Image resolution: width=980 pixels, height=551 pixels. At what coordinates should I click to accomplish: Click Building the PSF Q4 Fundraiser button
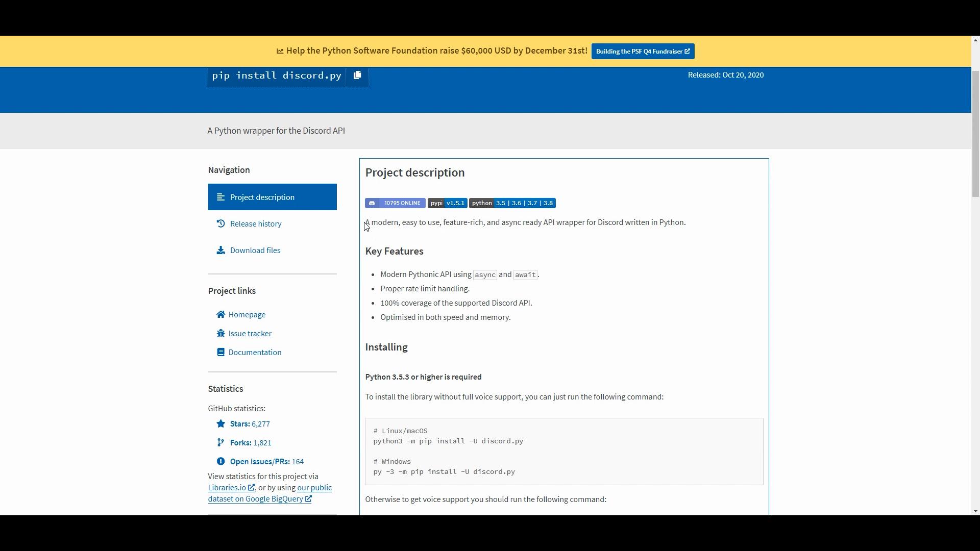click(643, 52)
